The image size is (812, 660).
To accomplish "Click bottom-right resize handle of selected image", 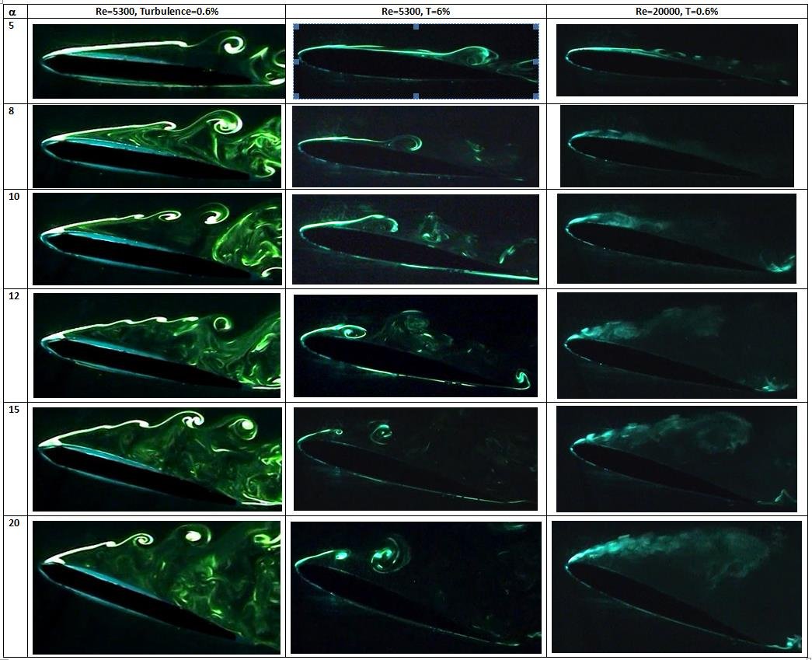I will click(x=538, y=96).
